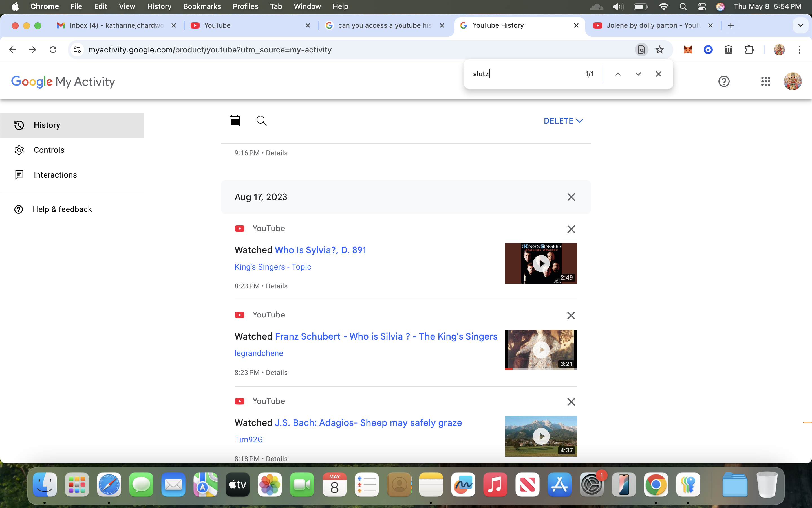This screenshot has width=812, height=508.
Task: Open Details for Who Is Sylvia?, D. 891
Action: (277, 286)
